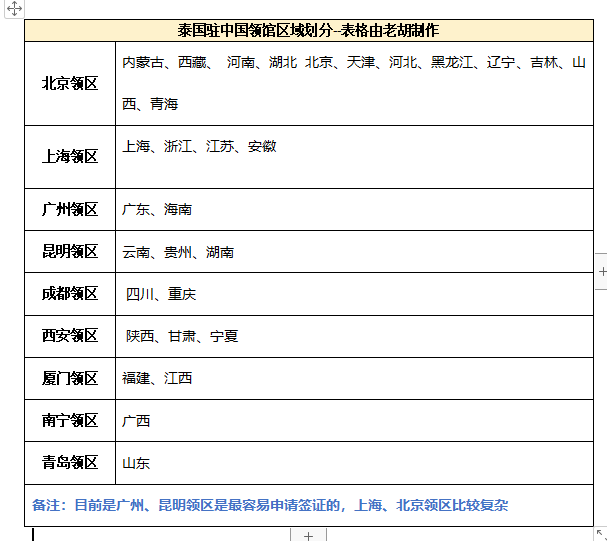This screenshot has width=607, height=541.
Task: Click the text 西、青海 on second line
Action: pyautogui.click(x=150, y=104)
